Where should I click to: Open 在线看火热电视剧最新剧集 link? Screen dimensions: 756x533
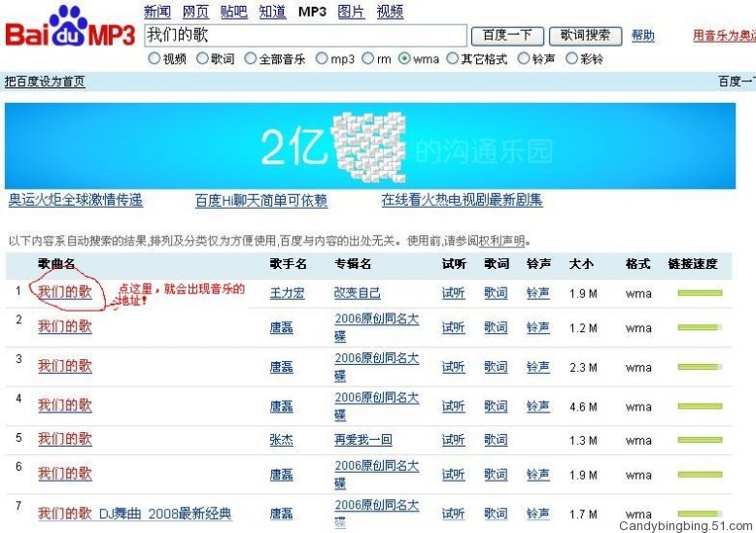coord(462,200)
